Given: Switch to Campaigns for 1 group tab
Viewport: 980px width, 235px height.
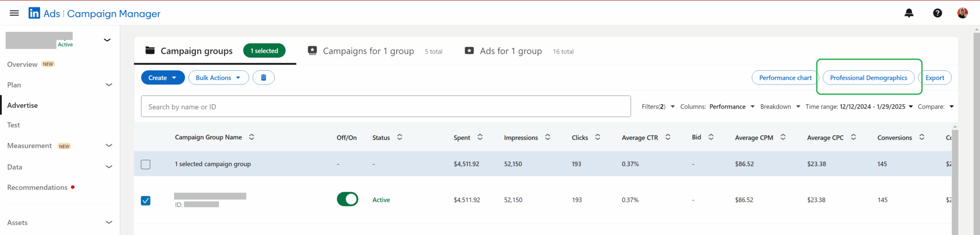Looking at the screenshot, I should pyautogui.click(x=368, y=51).
